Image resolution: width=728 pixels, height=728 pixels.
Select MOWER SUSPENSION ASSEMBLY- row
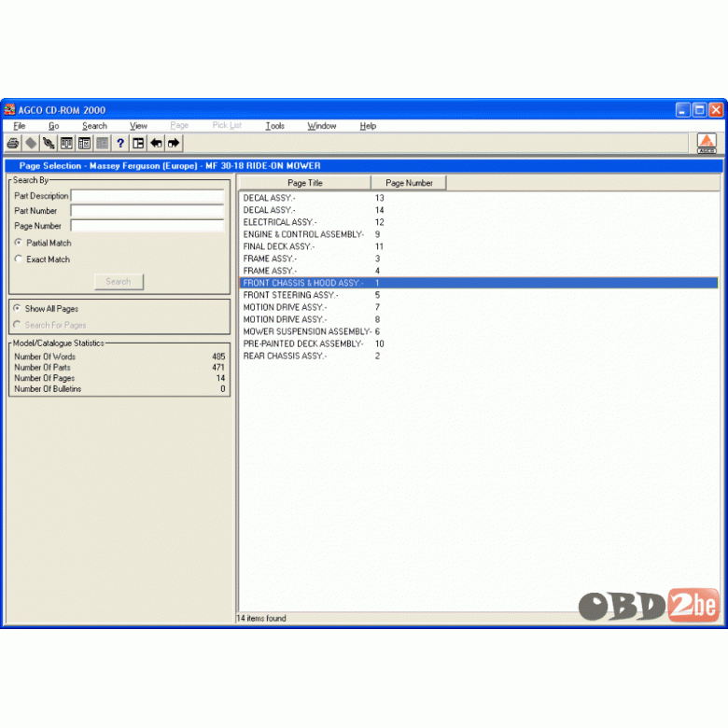click(x=479, y=331)
